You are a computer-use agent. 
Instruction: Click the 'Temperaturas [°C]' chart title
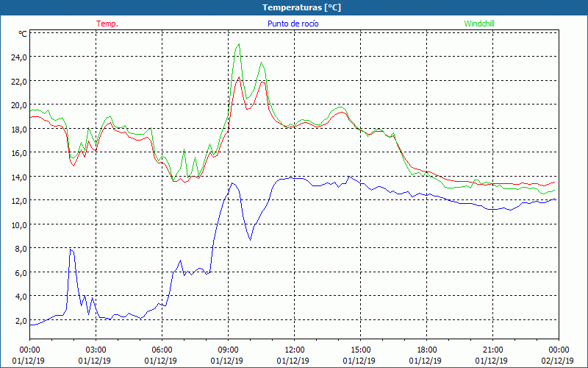coord(301,7)
